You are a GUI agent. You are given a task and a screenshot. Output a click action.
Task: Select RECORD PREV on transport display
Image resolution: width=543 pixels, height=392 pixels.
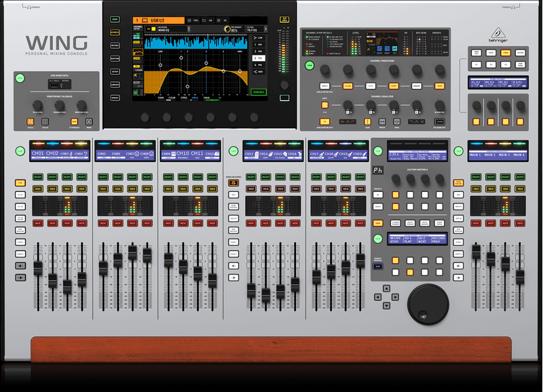coord(438,239)
